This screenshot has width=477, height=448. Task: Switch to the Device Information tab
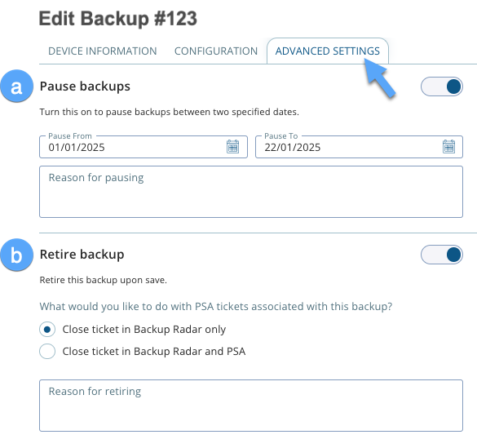(103, 51)
